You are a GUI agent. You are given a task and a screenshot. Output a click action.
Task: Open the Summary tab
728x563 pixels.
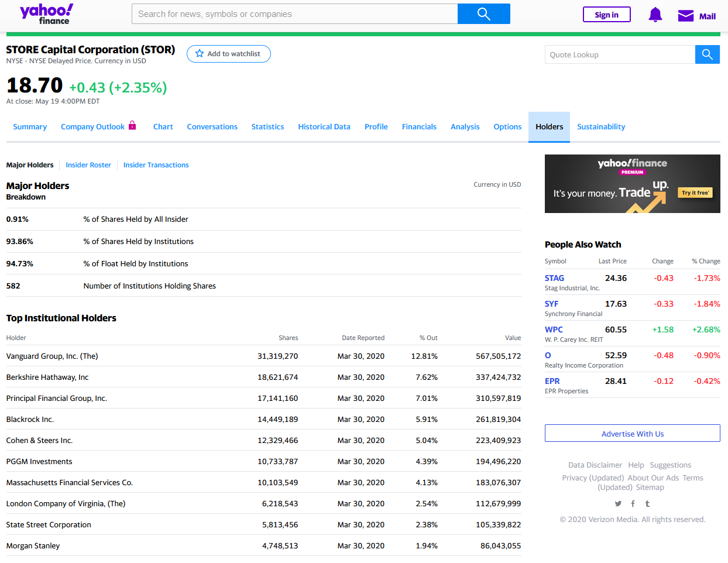coord(30,126)
